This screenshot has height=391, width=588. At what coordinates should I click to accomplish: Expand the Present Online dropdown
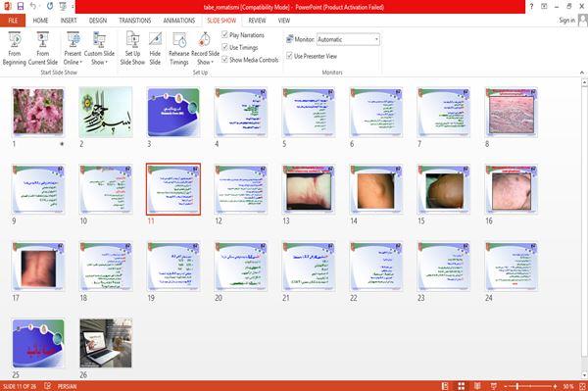tap(73, 49)
